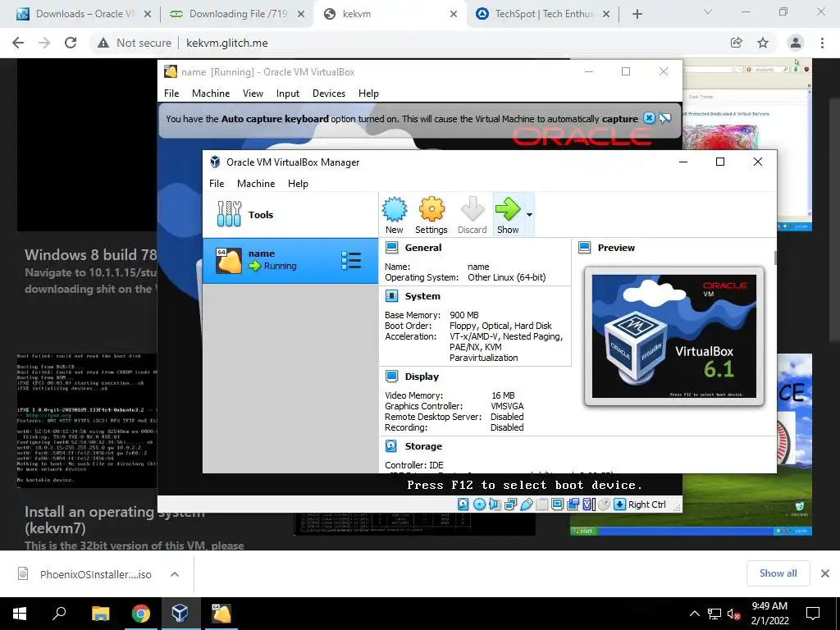The image size is (840, 630).
Task: Click the CPU virtualization 'V' icon in status bar
Action: coord(588,504)
